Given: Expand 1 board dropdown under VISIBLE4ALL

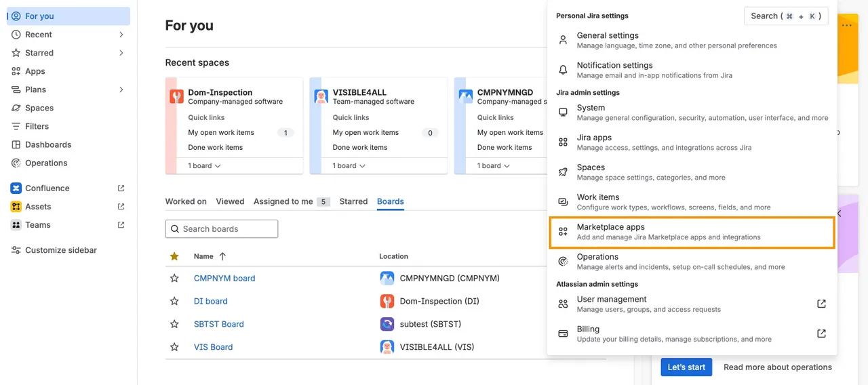Looking at the screenshot, I should 349,166.
